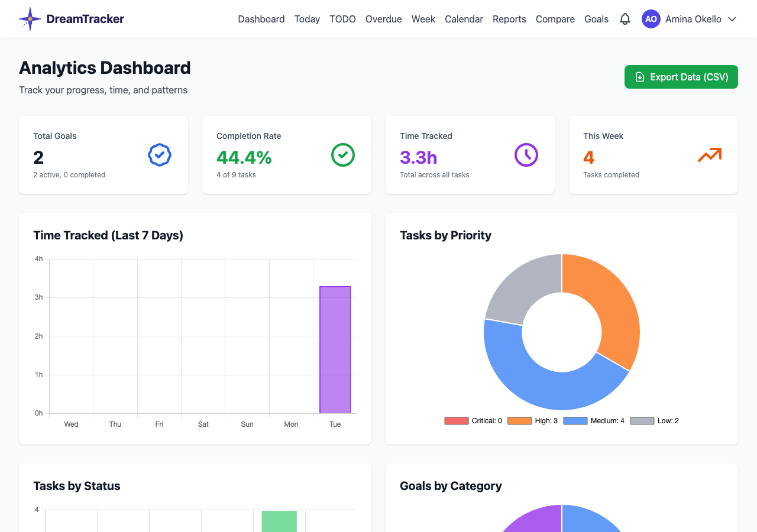Switch to the Overdue view
The width and height of the screenshot is (757, 532).
(x=384, y=19)
